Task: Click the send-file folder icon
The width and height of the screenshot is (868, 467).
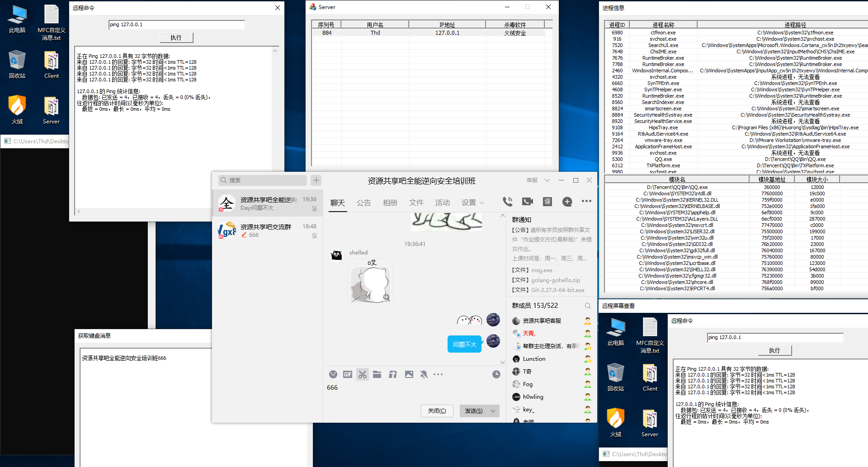Action: [377, 374]
